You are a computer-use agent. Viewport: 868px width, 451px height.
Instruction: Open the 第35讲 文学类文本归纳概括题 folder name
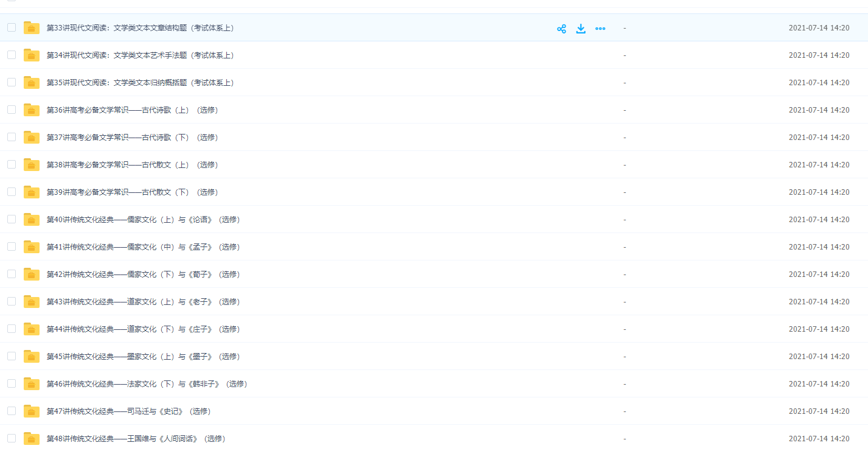140,83
